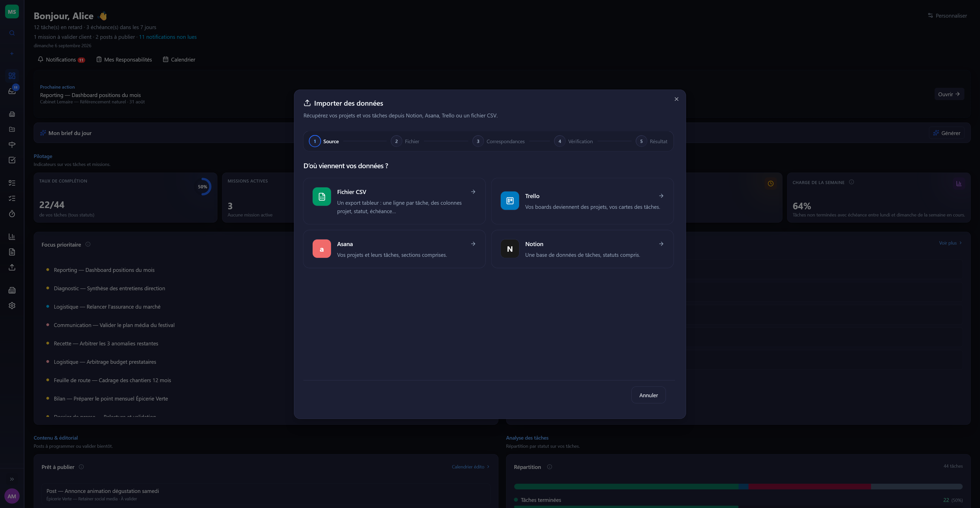Click the green MS workspace logo

click(12, 12)
